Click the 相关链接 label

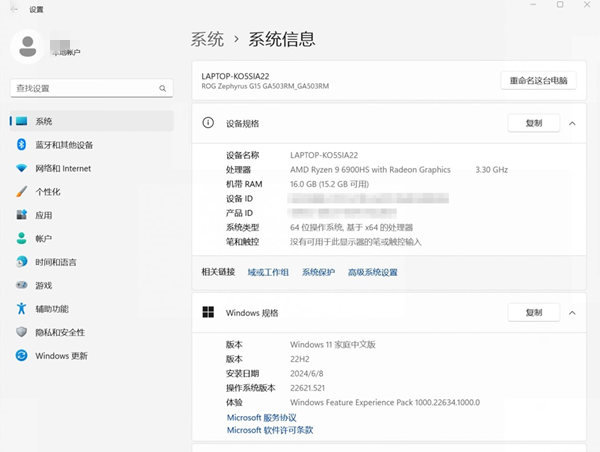[x=218, y=272]
